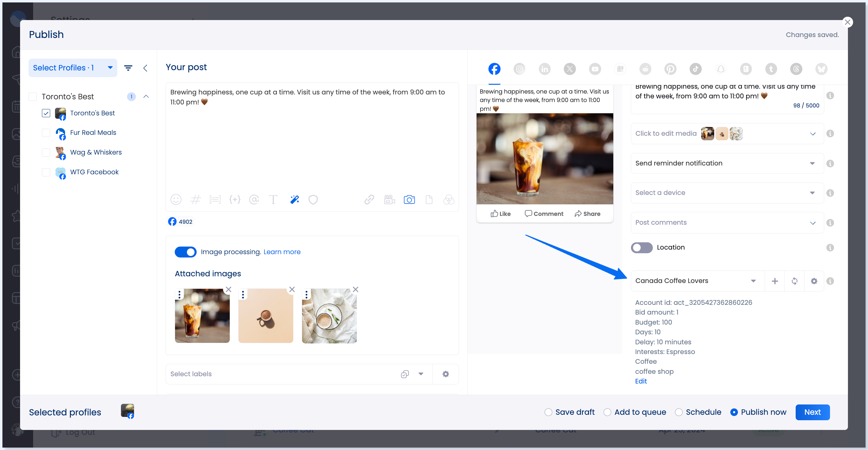
Task: Remove the iced coffee attached image
Action: point(229,289)
